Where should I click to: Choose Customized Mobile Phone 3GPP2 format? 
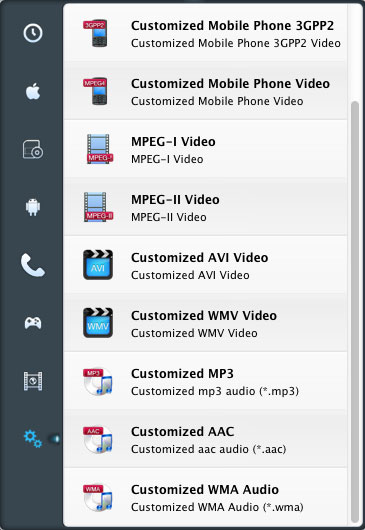pos(205,33)
